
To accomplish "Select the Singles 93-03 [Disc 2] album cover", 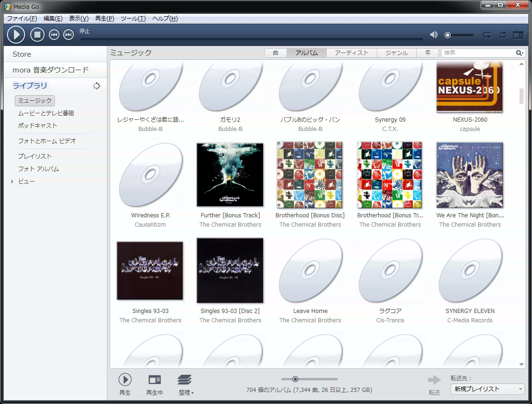I will pos(230,270).
